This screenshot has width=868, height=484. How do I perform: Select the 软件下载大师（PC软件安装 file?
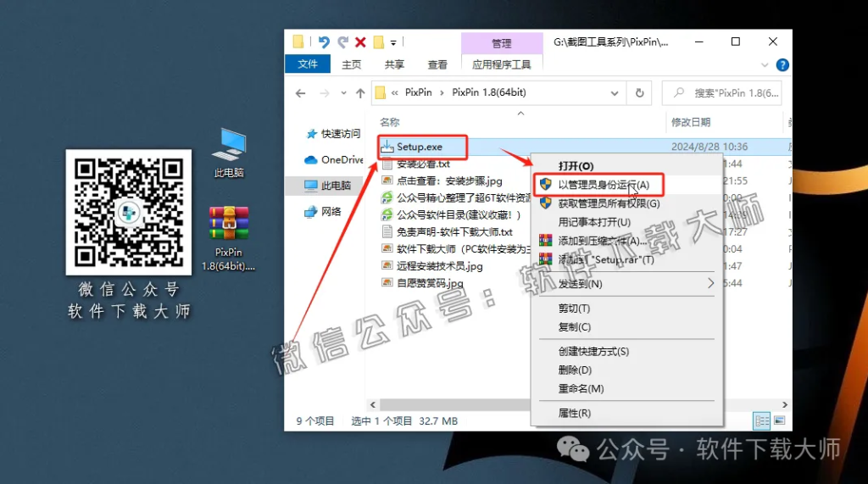click(456, 249)
